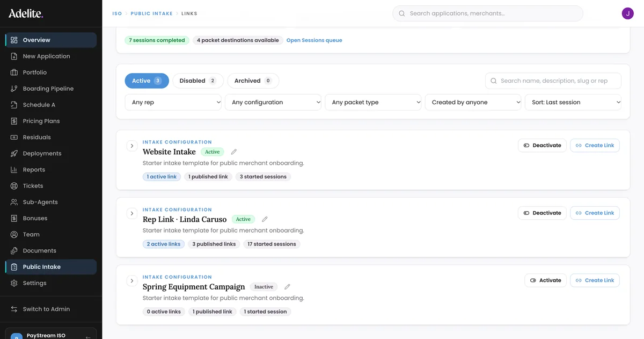Expand the Spring Equipment Campaign chevron

tap(131, 281)
